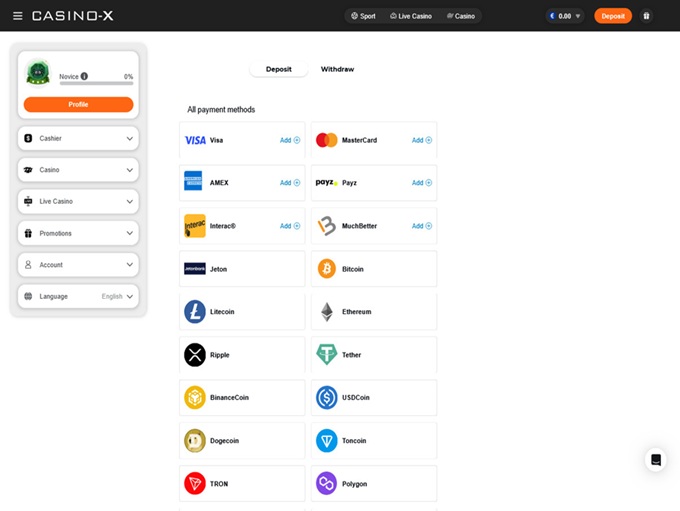Switch to the Withdraw tab

pyautogui.click(x=337, y=69)
